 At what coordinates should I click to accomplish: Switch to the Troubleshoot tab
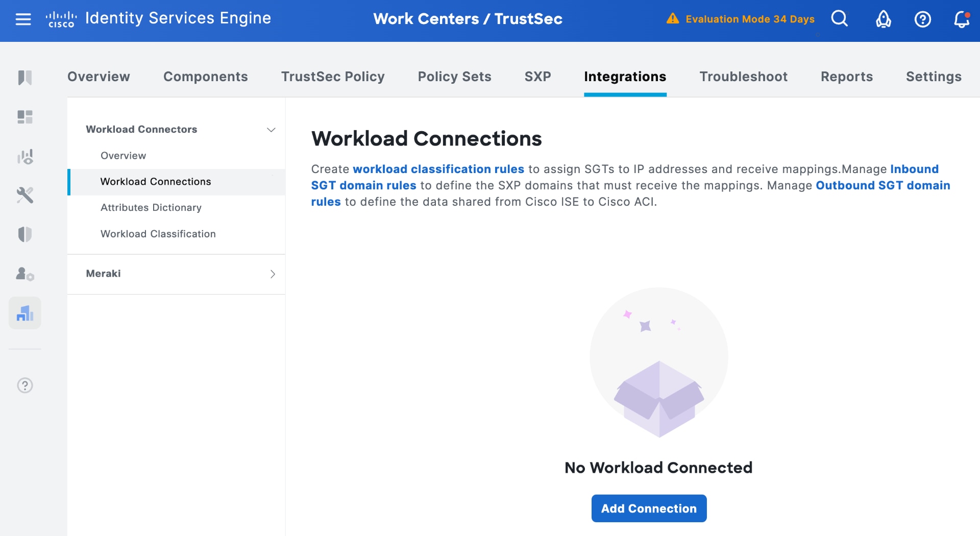coord(743,77)
